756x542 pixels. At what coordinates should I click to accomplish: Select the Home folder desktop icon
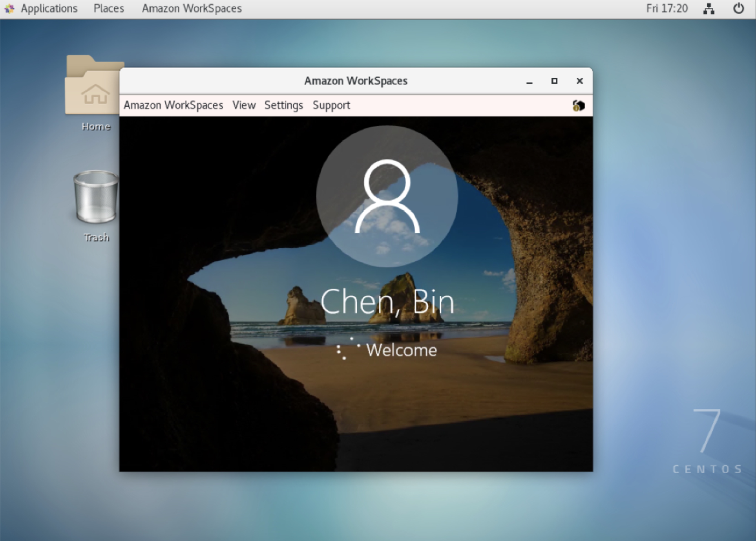95,93
